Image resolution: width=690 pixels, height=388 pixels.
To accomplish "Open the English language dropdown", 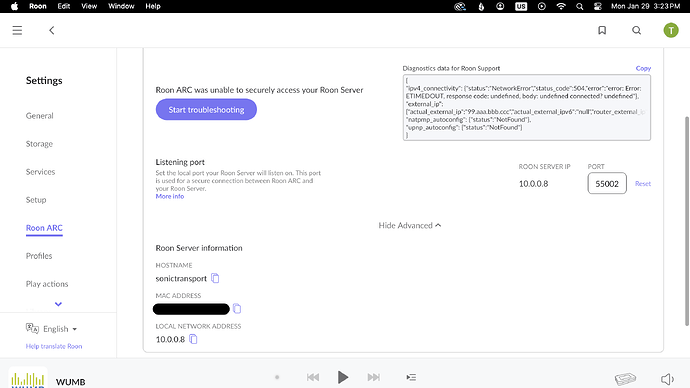I will tap(60, 329).
